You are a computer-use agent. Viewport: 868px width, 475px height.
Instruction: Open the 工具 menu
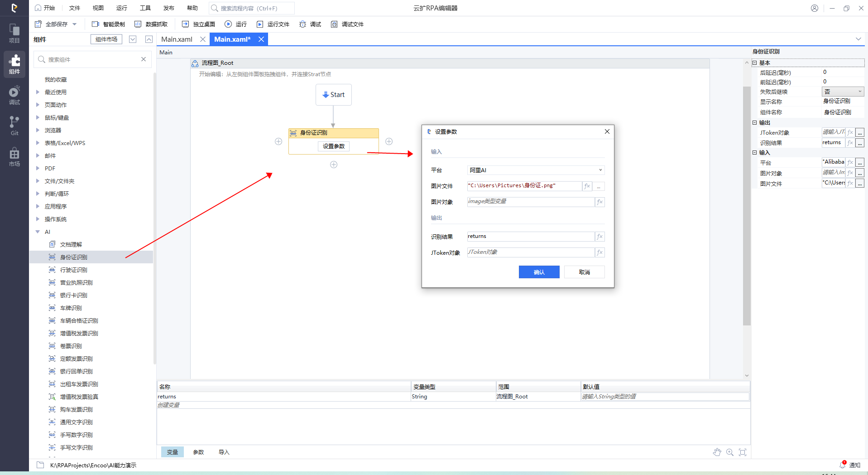145,8
